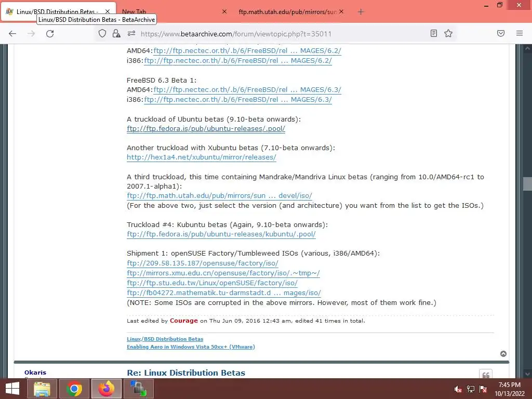Save page to Pocket

pos(501,33)
